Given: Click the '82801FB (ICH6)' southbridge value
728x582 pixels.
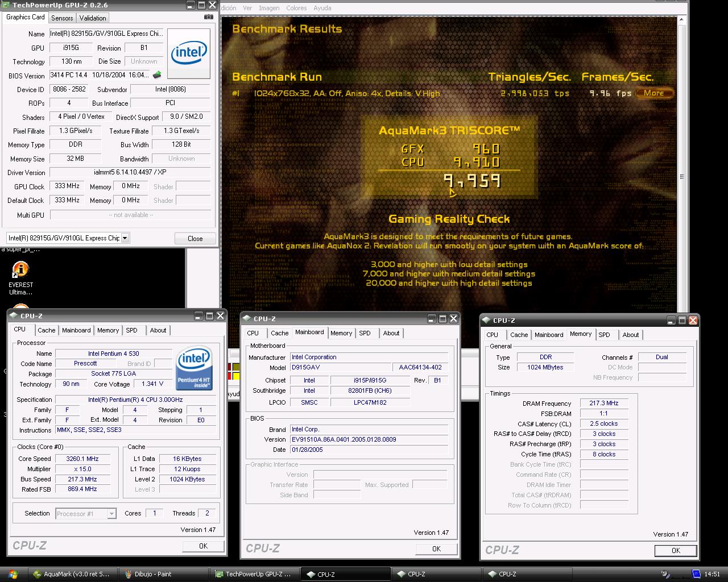Looking at the screenshot, I should [x=370, y=391].
